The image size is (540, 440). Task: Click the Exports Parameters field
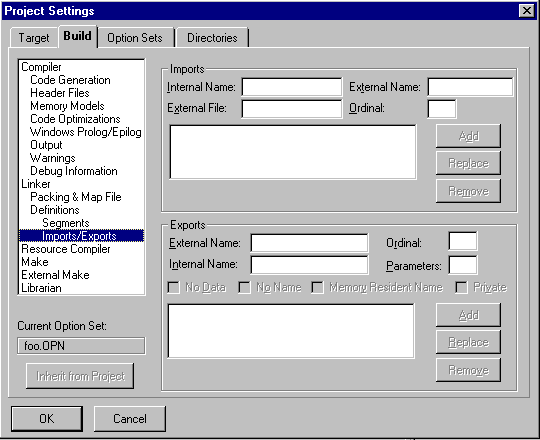pyautogui.click(x=463, y=265)
